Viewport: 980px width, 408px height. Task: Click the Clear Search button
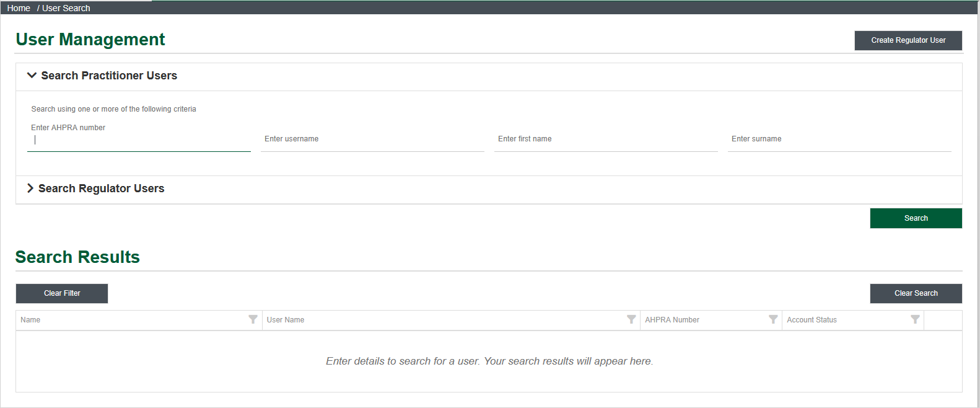(x=916, y=293)
